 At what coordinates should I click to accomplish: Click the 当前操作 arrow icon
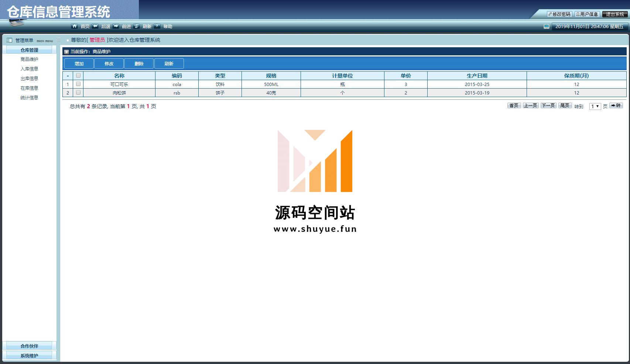(66, 52)
